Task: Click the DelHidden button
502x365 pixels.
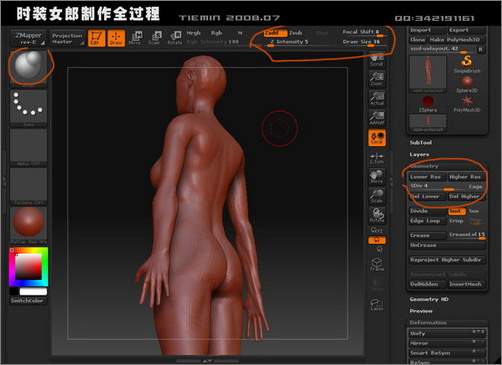Action: point(427,284)
